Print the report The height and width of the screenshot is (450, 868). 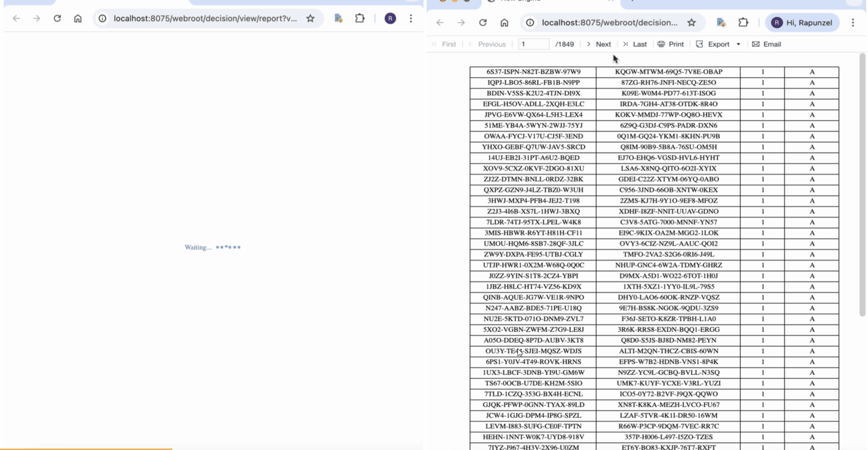(671, 44)
